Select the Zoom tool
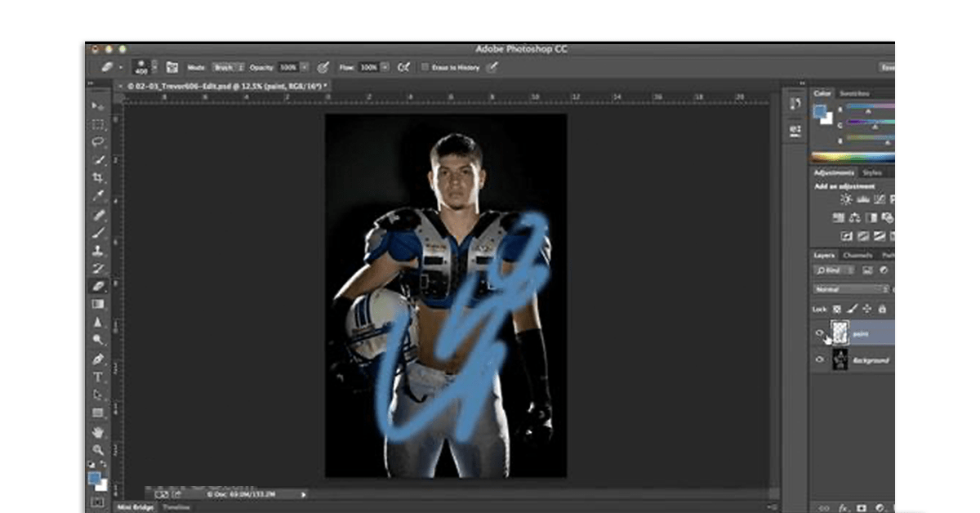Screen dimensions: 980x513 98,450
